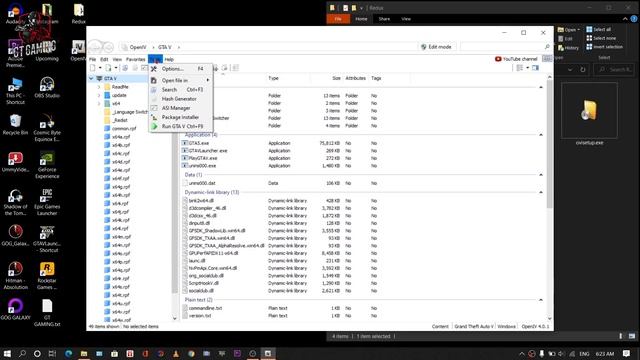Click the OpenIV back navigation arrow
640x360 pixels.
95,47
